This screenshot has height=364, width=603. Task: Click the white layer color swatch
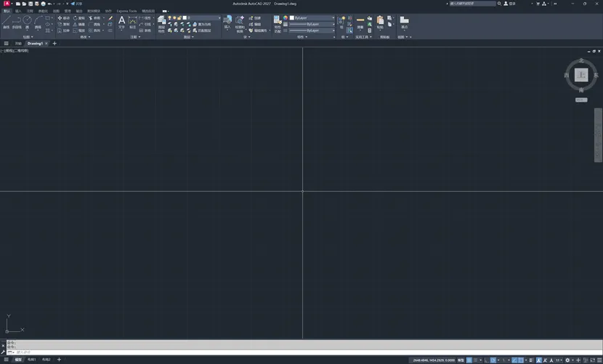click(x=185, y=17)
